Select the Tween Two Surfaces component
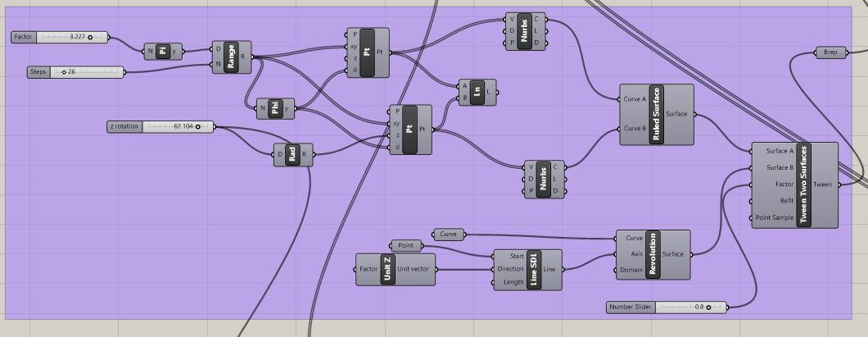Image resolution: width=868 pixels, height=337 pixels. pos(804,184)
